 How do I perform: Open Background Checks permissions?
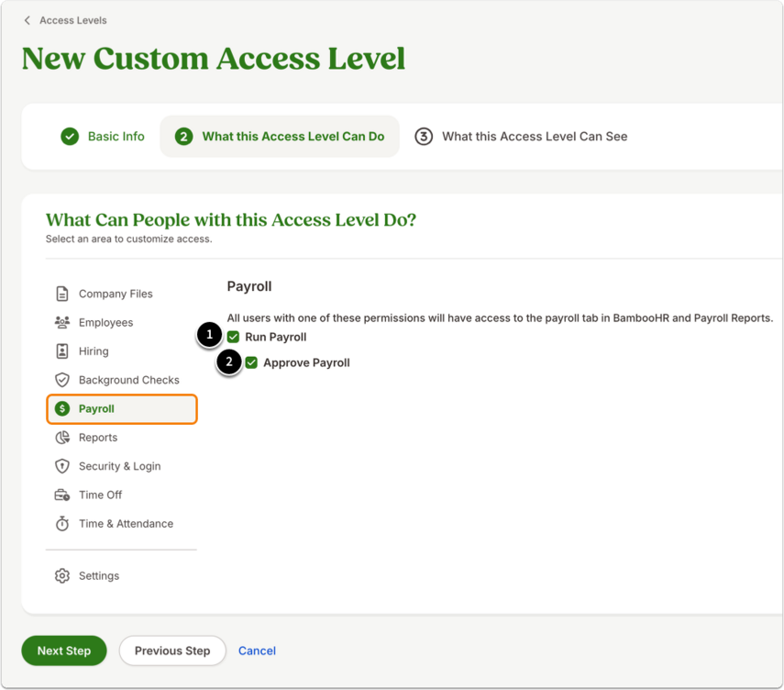pyautogui.click(x=122, y=380)
